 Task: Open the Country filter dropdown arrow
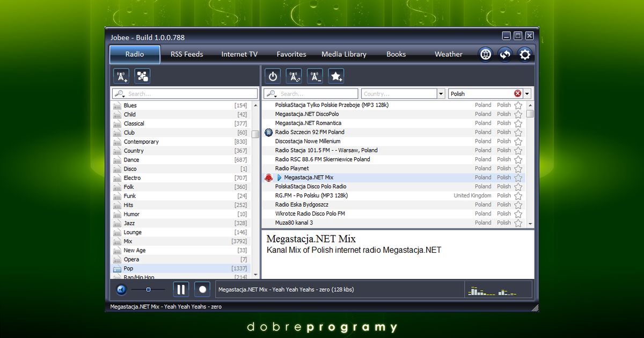(x=441, y=93)
